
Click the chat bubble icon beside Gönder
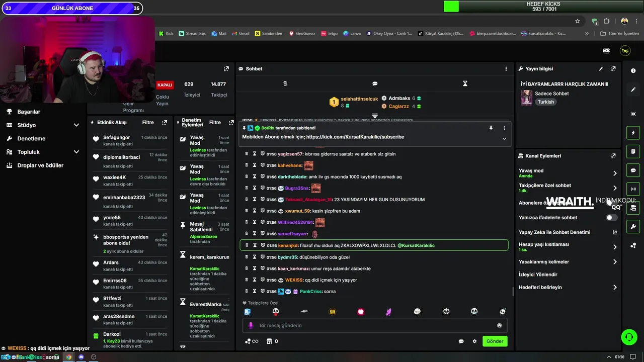[x=461, y=341]
